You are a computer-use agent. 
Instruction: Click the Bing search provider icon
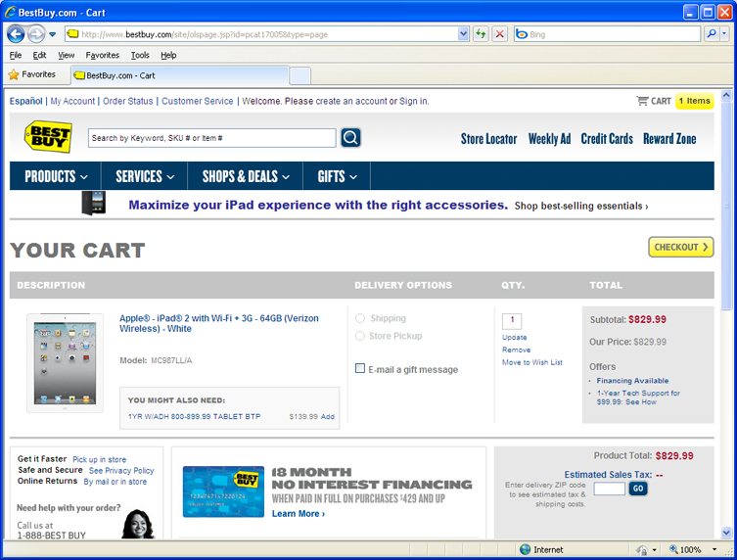point(522,34)
